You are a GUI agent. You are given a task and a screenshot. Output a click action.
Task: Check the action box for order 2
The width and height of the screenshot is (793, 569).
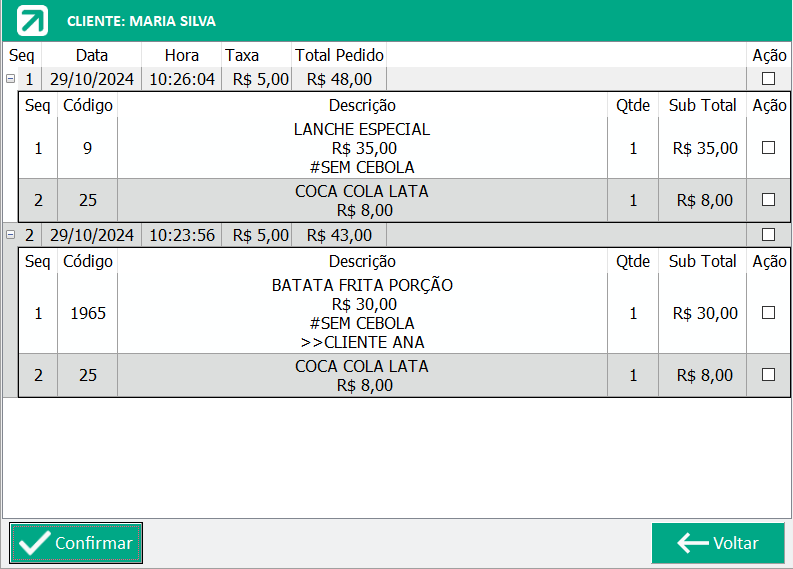click(768, 235)
